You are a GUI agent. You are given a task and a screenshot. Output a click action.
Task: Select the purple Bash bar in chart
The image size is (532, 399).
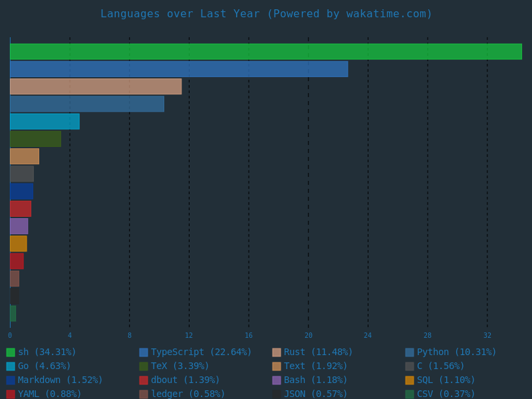point(19,226)
